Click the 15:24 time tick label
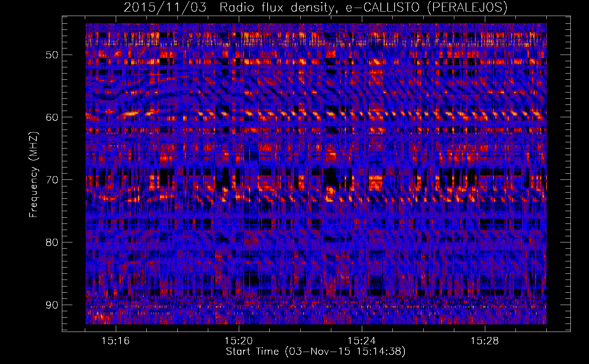 tap(361, 341)
